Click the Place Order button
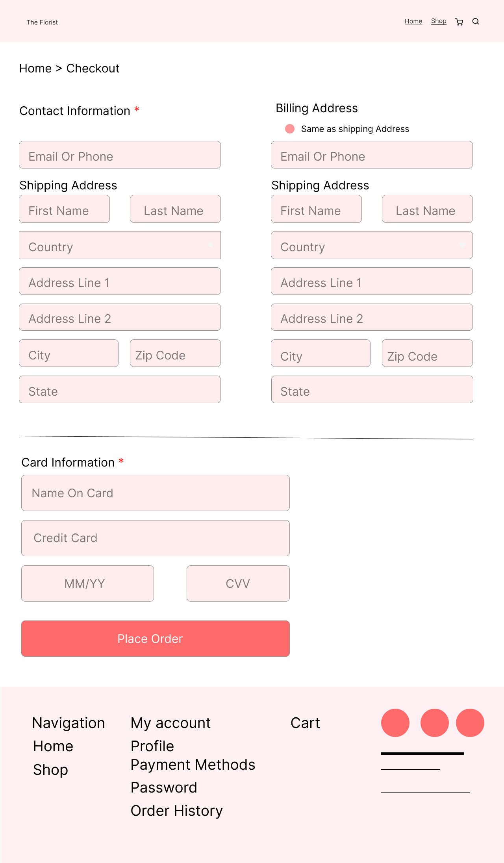504x863 pixels. 156,639
